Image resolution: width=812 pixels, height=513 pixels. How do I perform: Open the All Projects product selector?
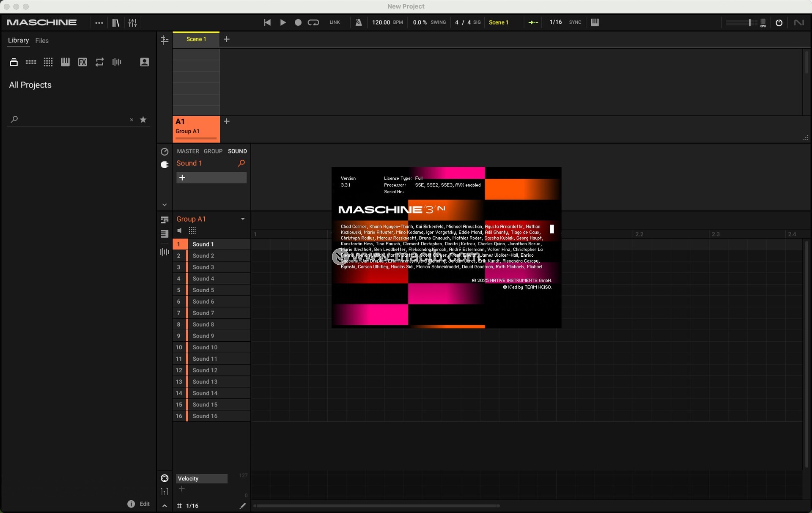[x=30, y=85]
